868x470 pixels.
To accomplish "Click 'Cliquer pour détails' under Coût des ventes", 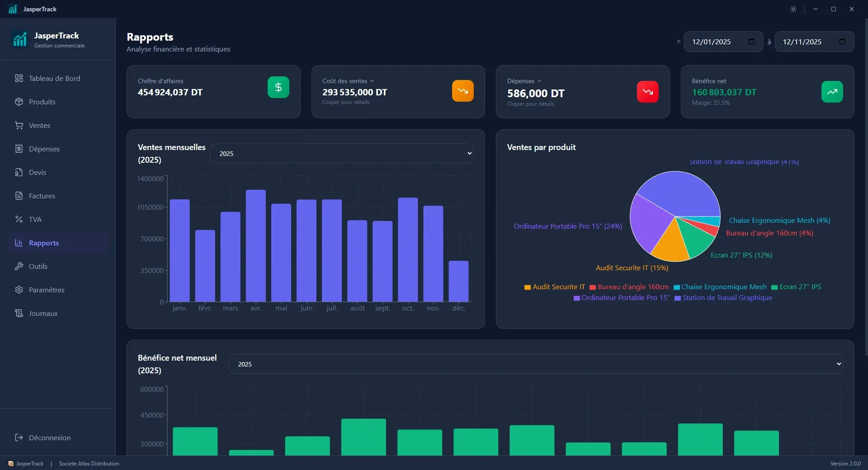I will click(x=346, y=102).
